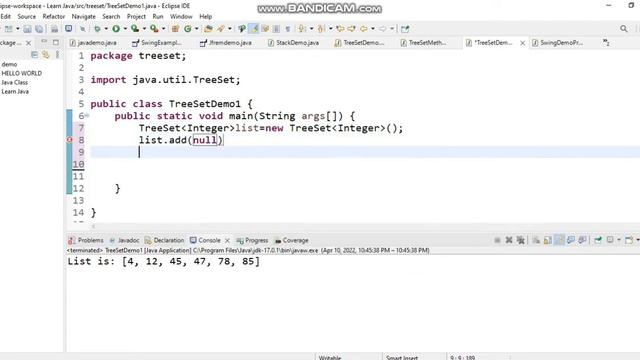Toggle Link with Editor in Package Explorer

click(46, 55)
